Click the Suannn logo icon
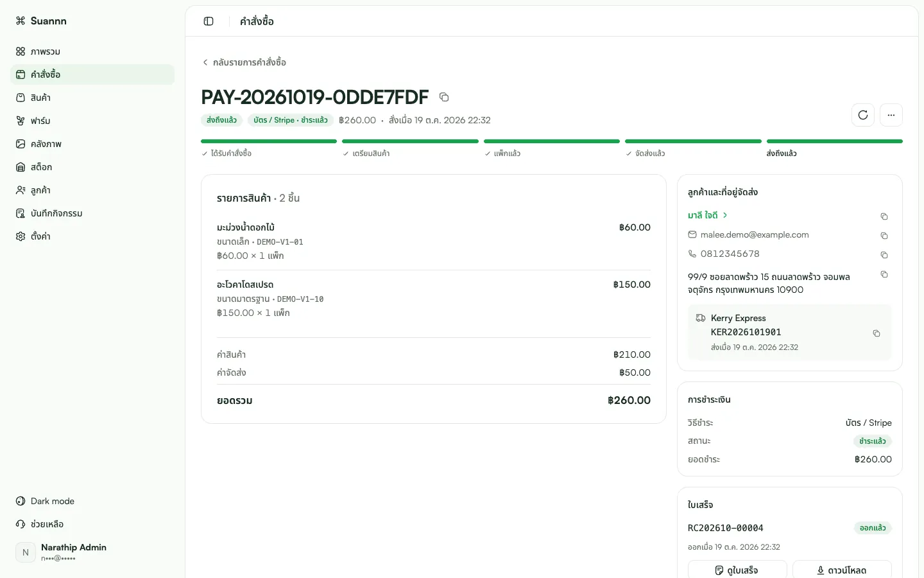 [21, 21]
